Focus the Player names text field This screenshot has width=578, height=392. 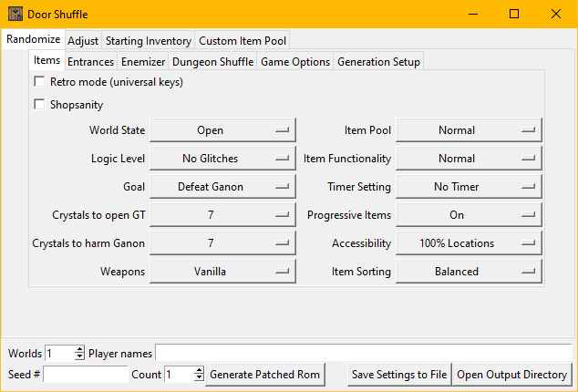363,353
